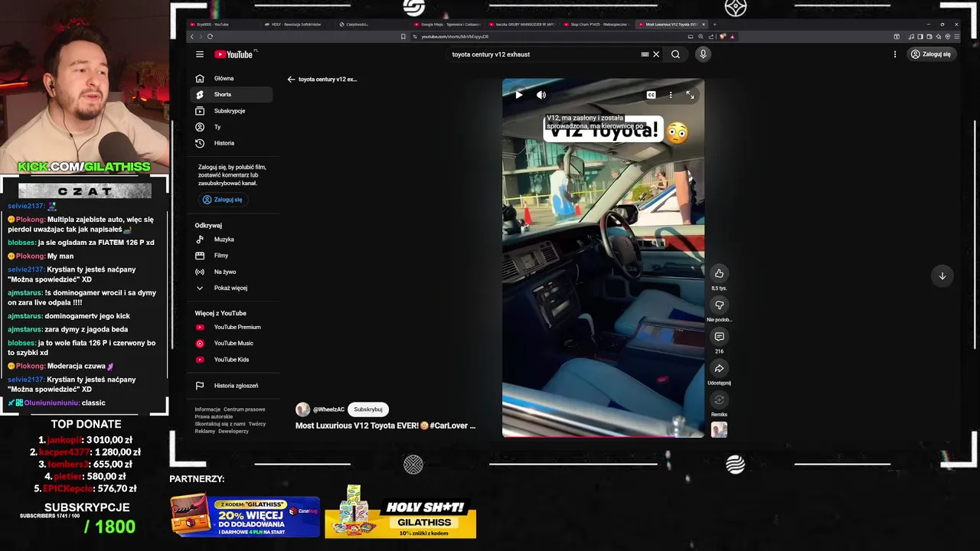Open the Short's three-dot more menu
The width and height of the screenshot is (980, 551).
tap(671, 95)
